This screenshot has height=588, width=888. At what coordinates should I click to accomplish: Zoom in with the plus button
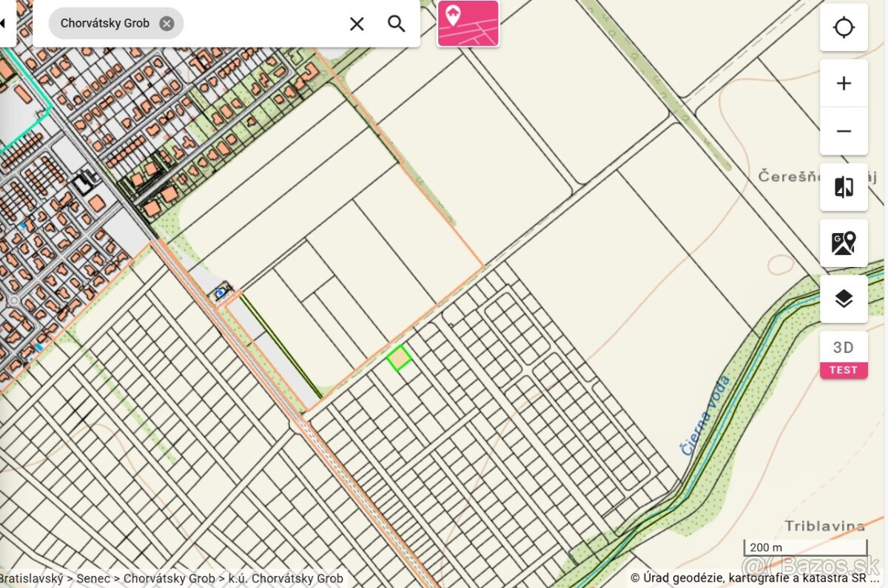(844, 84)
